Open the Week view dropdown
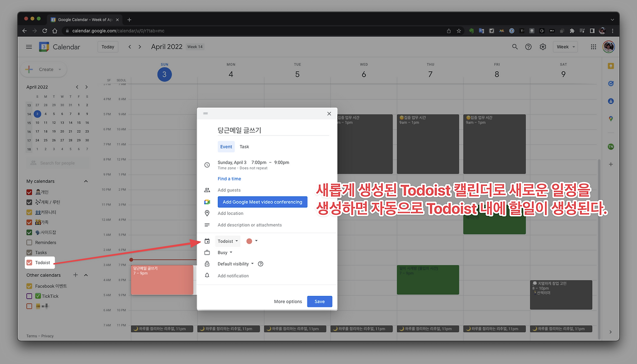637x364 pixels. [566, 47]
